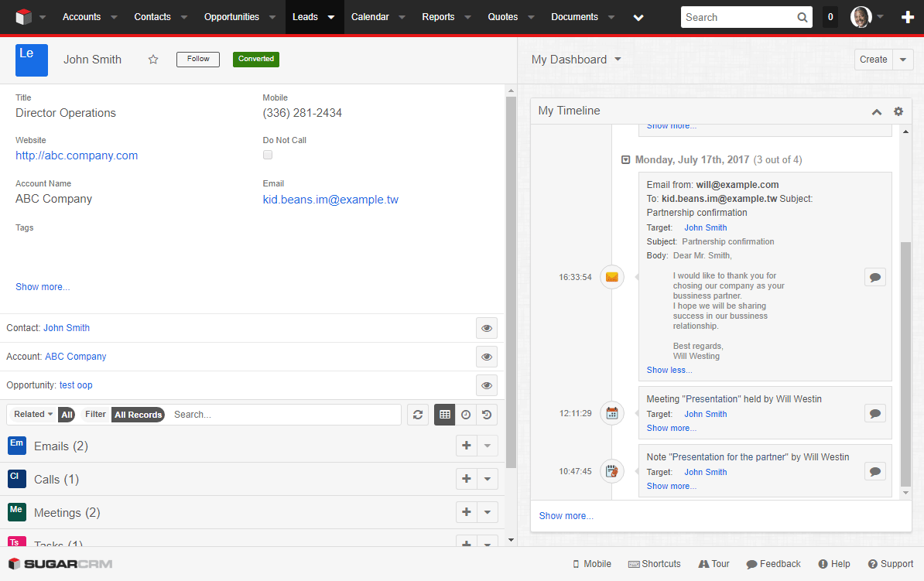Open the Reports module tab
This screenshot has height=581, width=924.
coord(439,17)
